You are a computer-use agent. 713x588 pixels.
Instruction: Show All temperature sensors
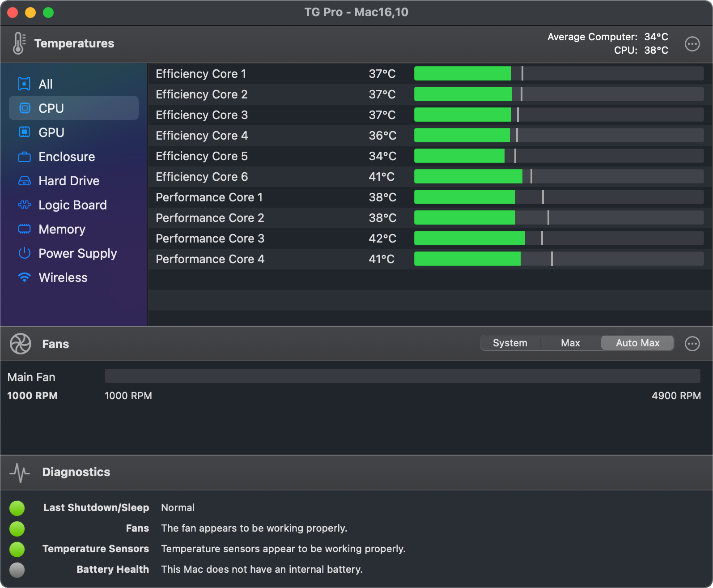point(46,84)
